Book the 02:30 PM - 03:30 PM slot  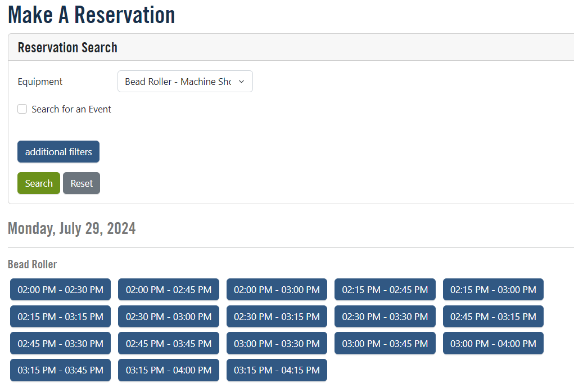click(x=385, y=317)
